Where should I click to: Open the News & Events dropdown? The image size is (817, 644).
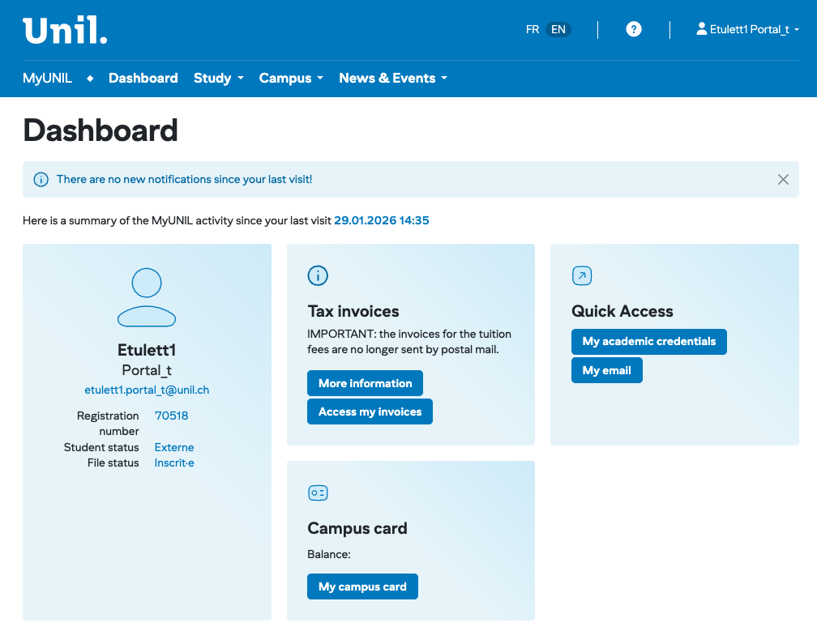(x=392, y=79)
